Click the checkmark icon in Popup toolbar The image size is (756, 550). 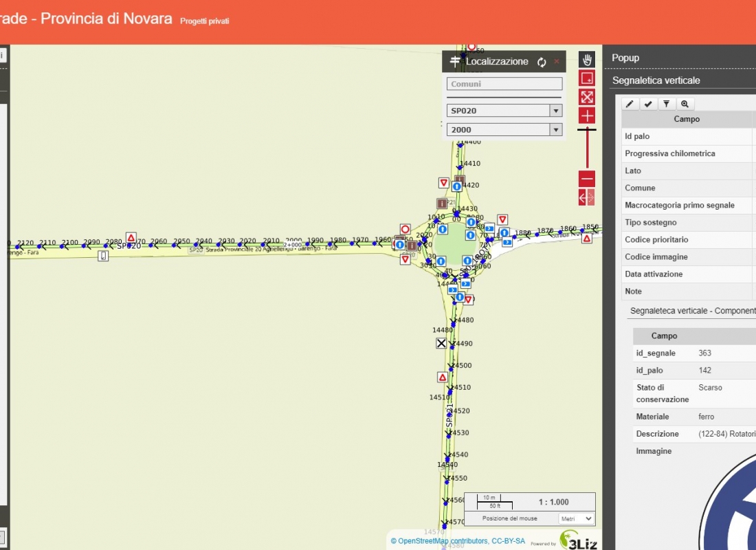click(648, 104)
